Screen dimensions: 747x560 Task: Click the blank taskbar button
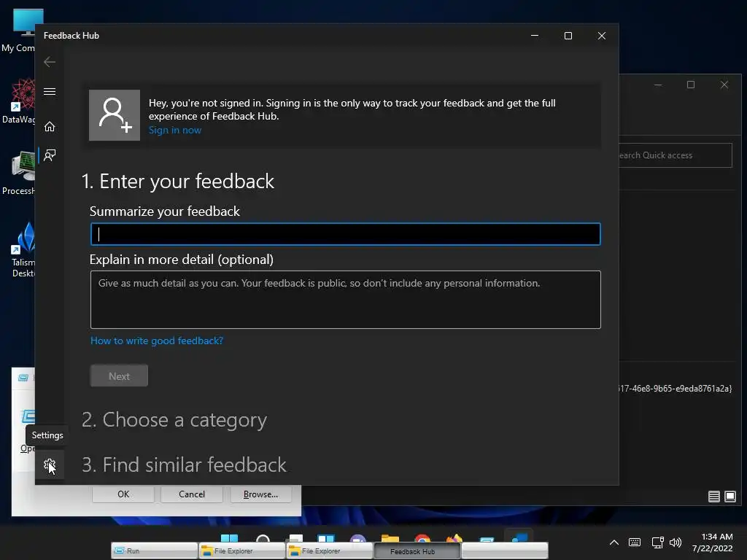[505, 551]
